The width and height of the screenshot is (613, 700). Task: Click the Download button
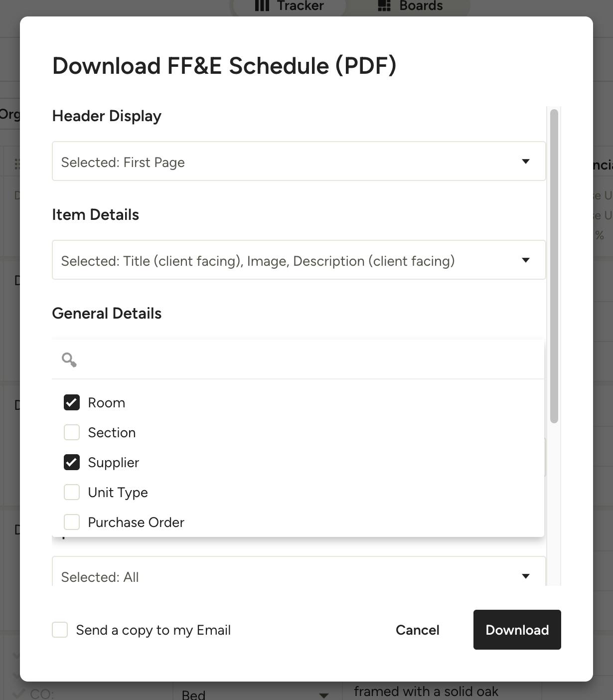click(x=517, y=630)
